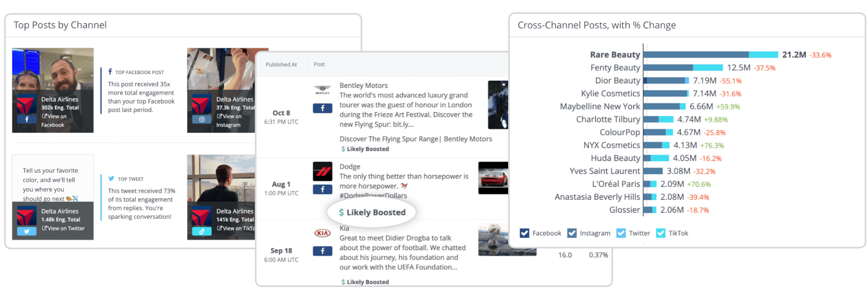
Task: Toggle the Twitter channel checkbox
Action: click(621, 233)
